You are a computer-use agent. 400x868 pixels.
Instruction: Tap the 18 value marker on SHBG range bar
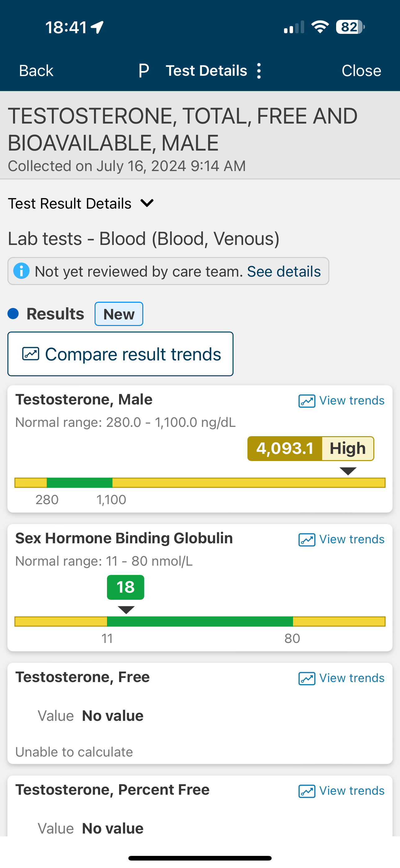click(x=126, y=587)
